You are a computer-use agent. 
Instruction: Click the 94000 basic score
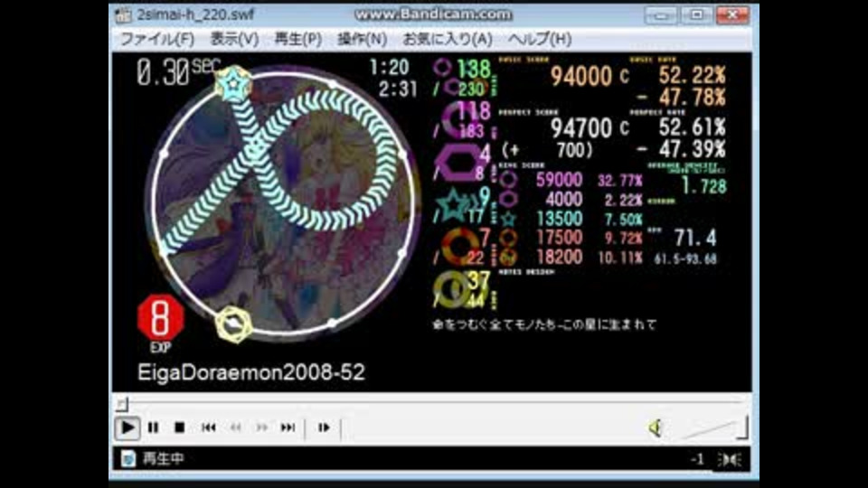(580, 76)
